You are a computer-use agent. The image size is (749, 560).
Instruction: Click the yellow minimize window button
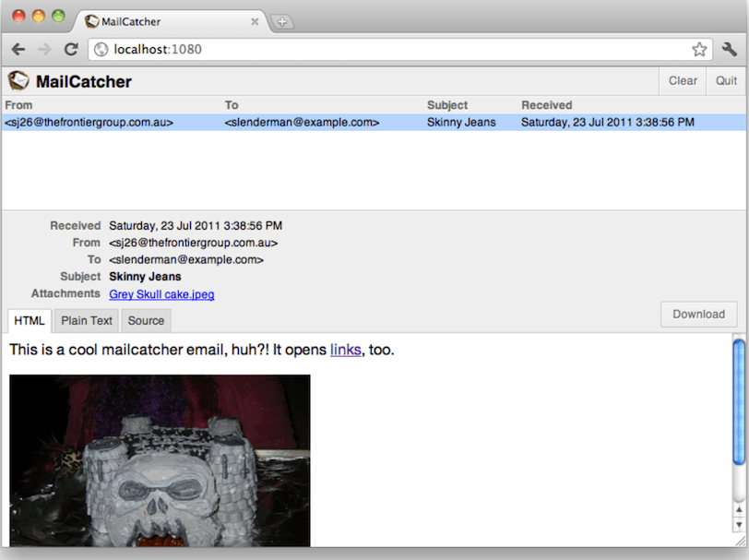(x=39, y=17)
